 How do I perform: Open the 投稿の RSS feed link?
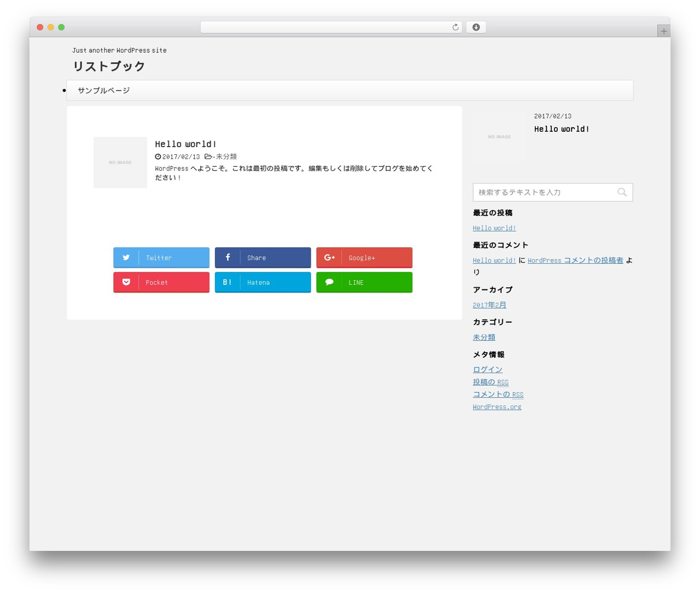(491, 382)
